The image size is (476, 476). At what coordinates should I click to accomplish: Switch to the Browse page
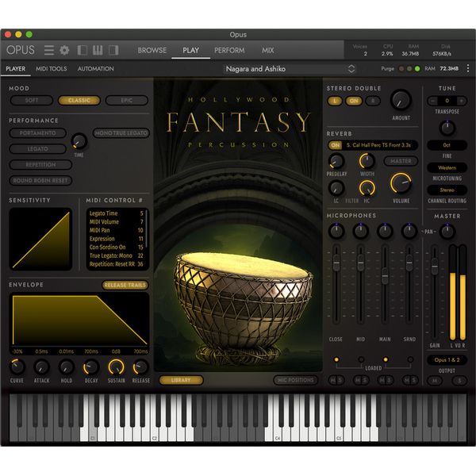152,50
